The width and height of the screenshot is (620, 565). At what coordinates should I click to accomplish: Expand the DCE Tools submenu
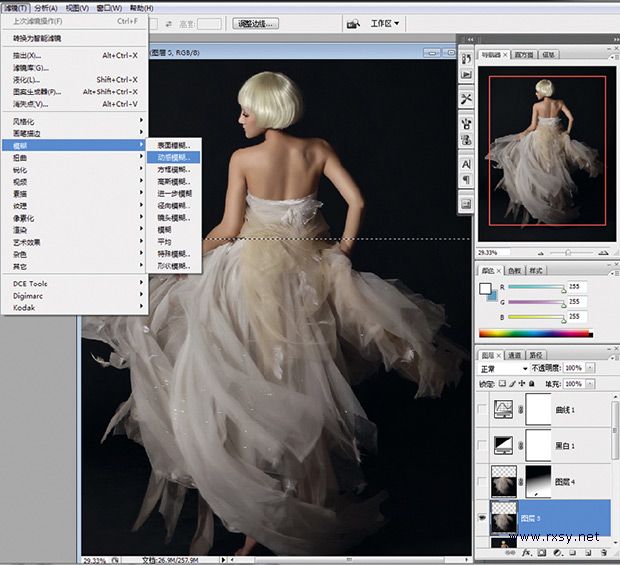click(x=75, y=284)
